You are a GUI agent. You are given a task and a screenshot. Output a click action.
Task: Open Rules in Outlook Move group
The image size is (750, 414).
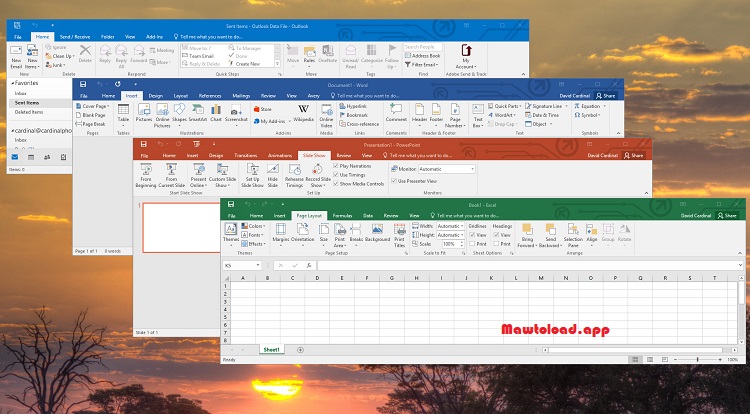point(309,54)
